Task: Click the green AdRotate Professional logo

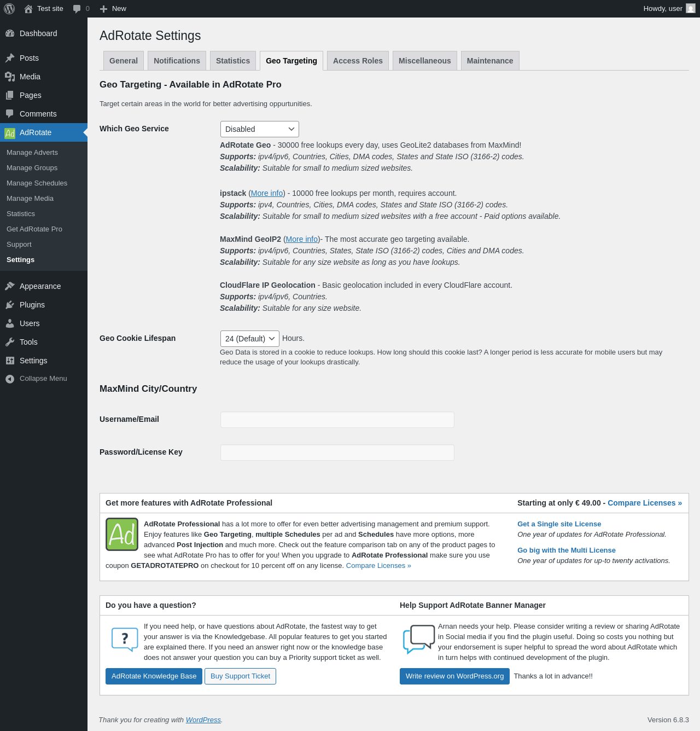Action: click(x=122, y=534)
